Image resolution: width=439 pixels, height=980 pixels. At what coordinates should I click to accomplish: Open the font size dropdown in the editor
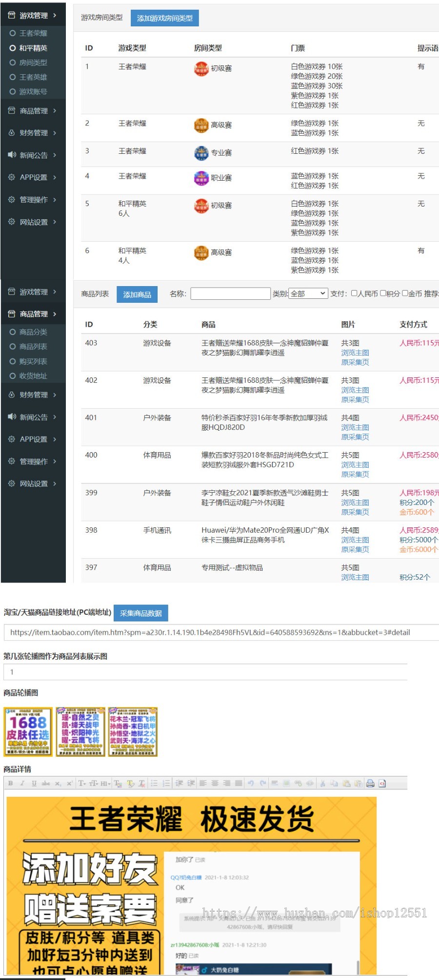pos(94,783)
